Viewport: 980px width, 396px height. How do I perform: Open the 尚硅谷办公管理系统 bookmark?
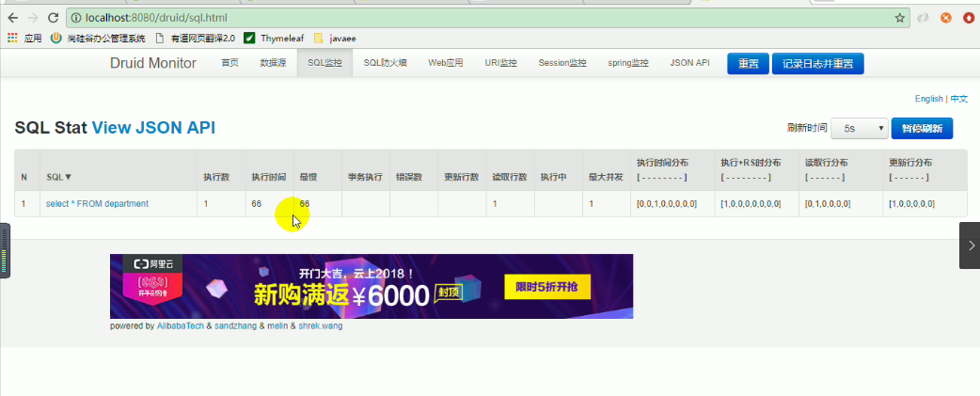click(x=98, y=39)
